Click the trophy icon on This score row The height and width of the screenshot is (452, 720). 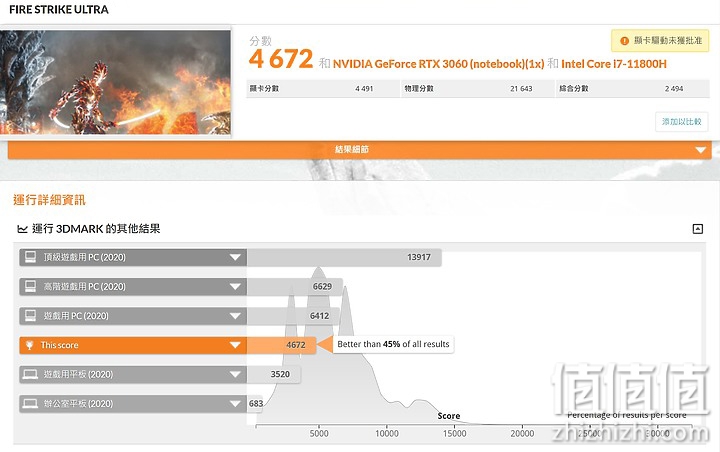pos(30,345)
